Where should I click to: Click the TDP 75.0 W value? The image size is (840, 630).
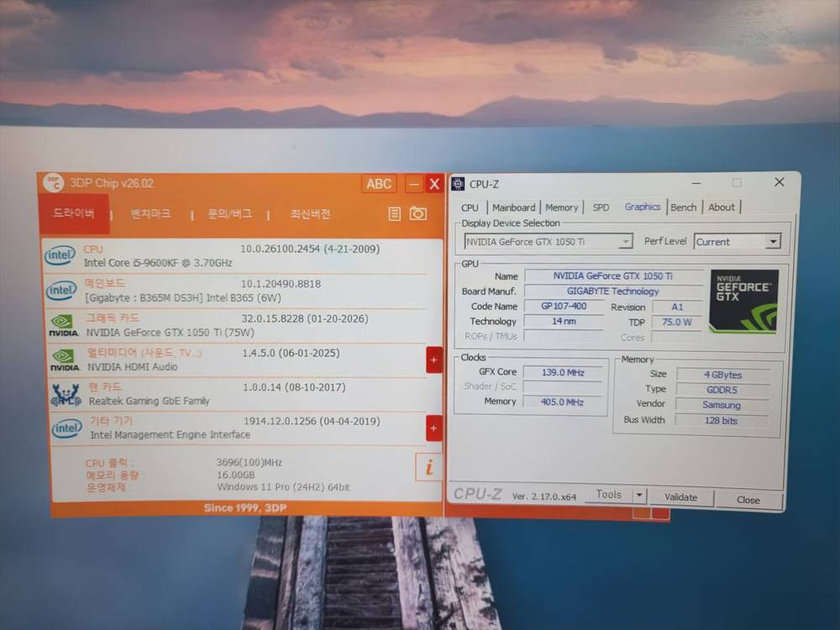(676, 322)
